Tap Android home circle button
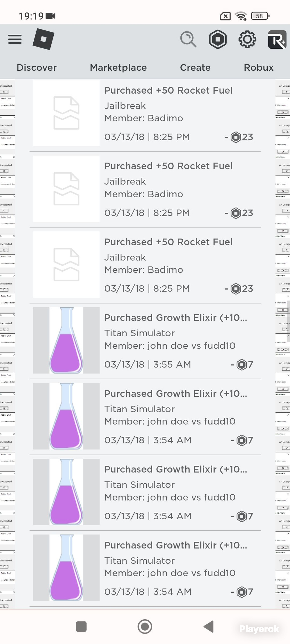The height and width of the screenshot is (644, 290). click(145, 627)
